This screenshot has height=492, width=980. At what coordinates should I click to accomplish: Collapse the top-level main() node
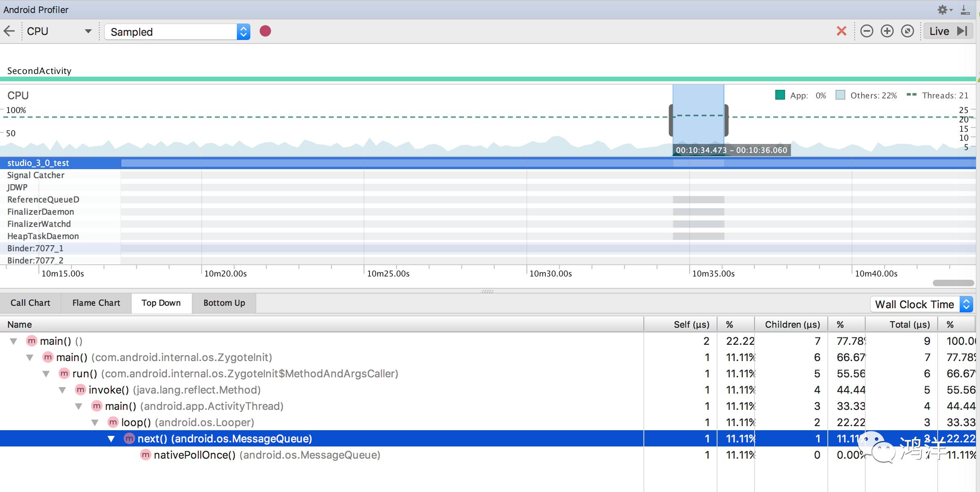13,341
